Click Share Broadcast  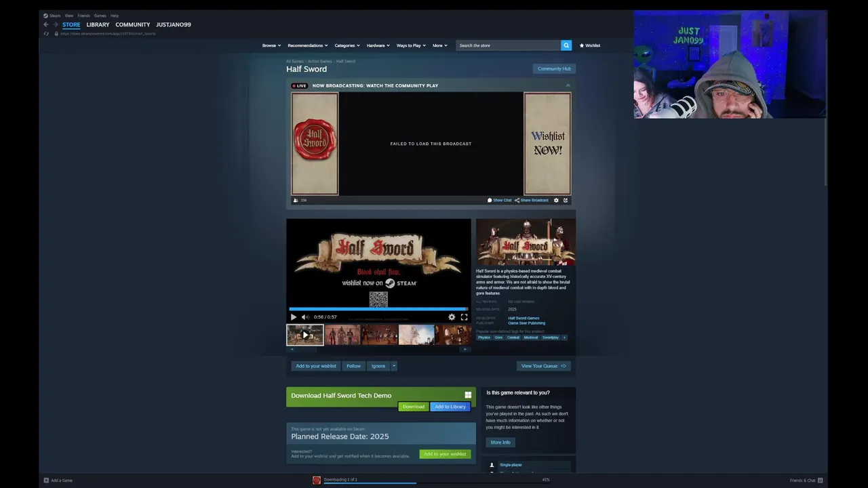coord(532,200)
